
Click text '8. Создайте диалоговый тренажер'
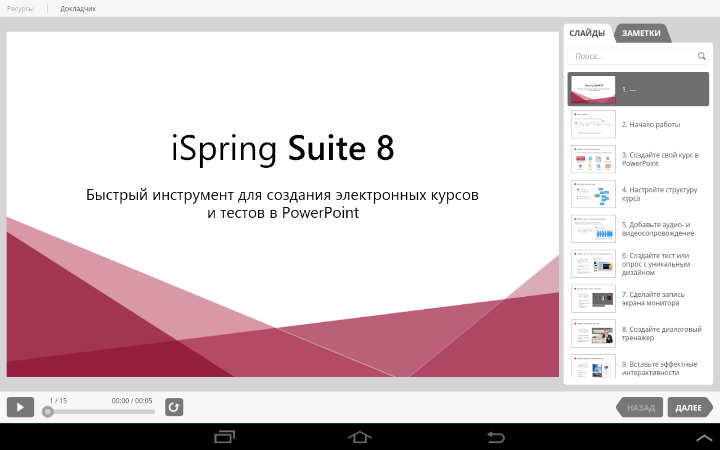(x=662, y=333)
